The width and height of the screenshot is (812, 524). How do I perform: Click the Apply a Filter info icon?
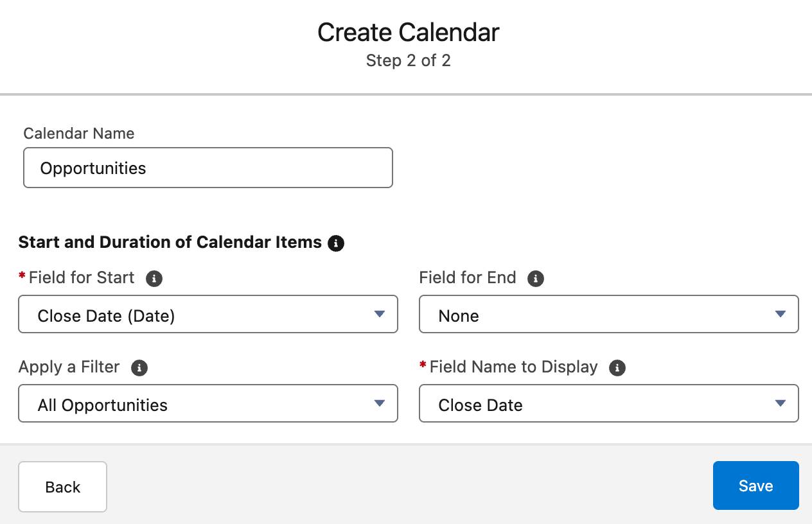(139, 368)
